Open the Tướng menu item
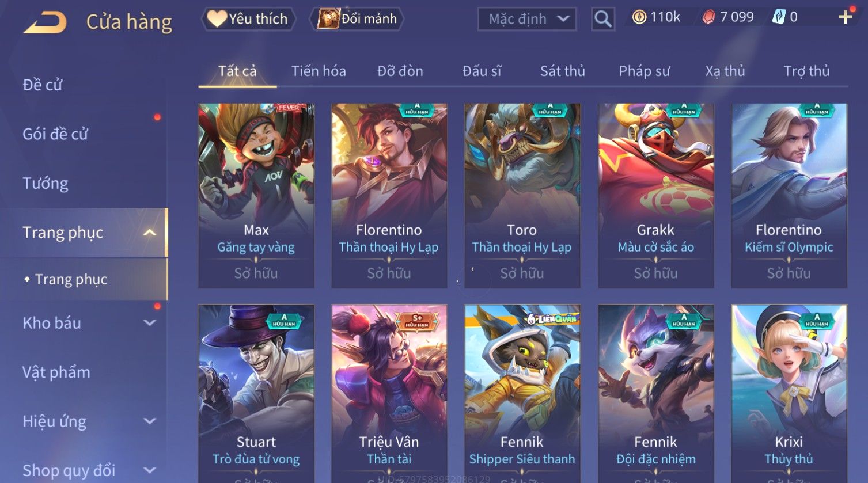The height and width of the screenshot is (483, 868). pos(46,183)
